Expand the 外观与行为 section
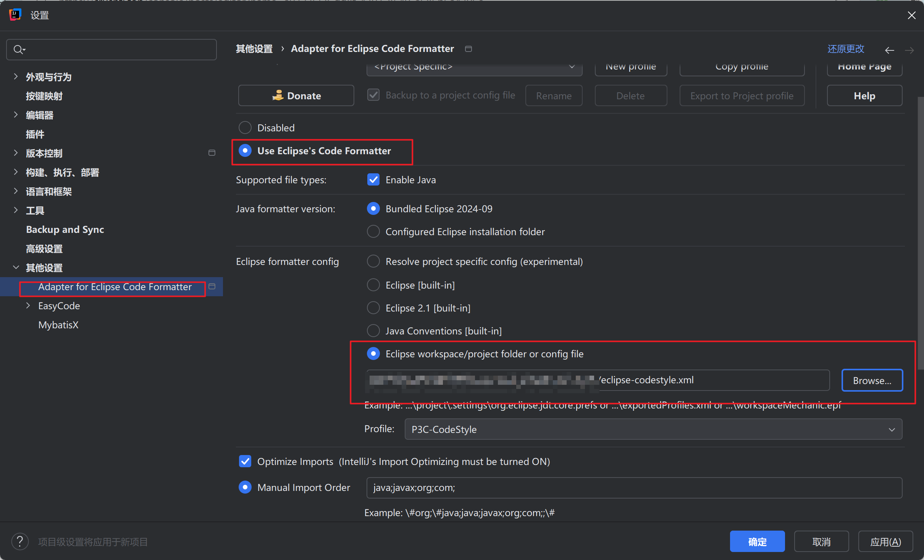 click(x=16, y=77)
